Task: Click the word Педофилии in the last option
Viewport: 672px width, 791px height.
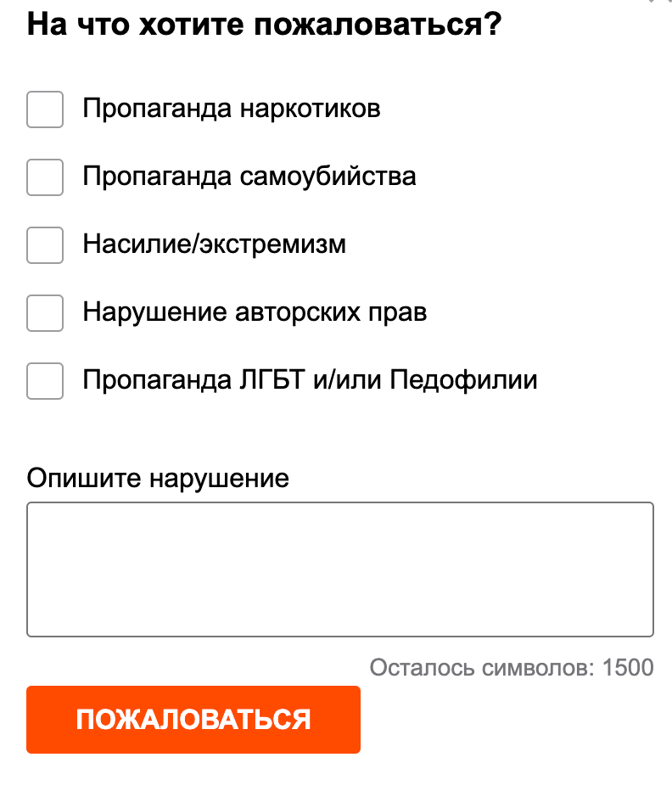Action: pyautogui.click(x=463, y=381)
